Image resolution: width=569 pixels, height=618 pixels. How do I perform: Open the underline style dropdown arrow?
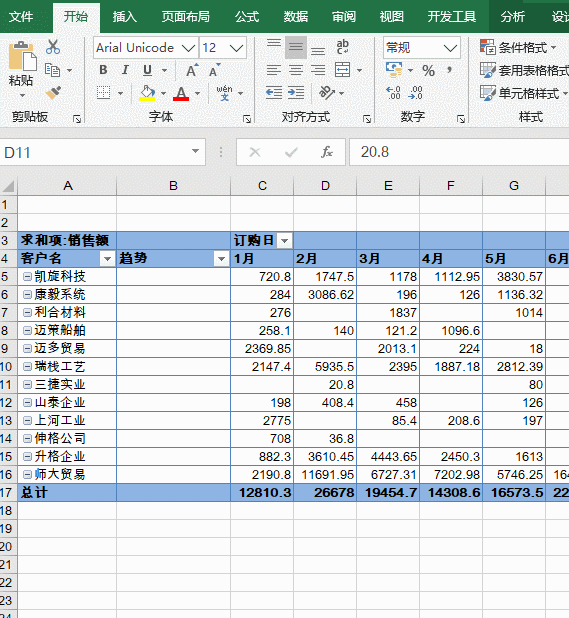(164, 71)
